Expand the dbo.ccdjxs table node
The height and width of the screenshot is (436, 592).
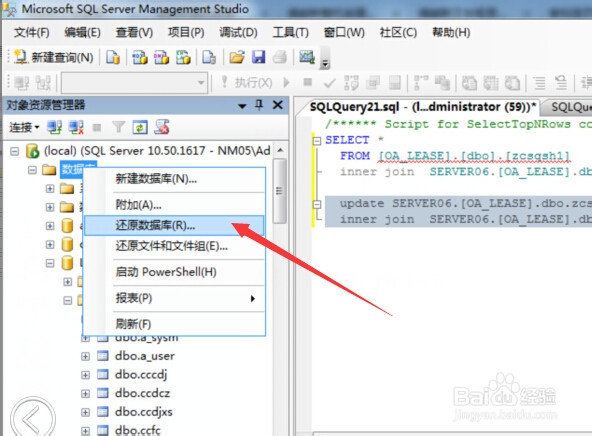[x=86, y=412]
